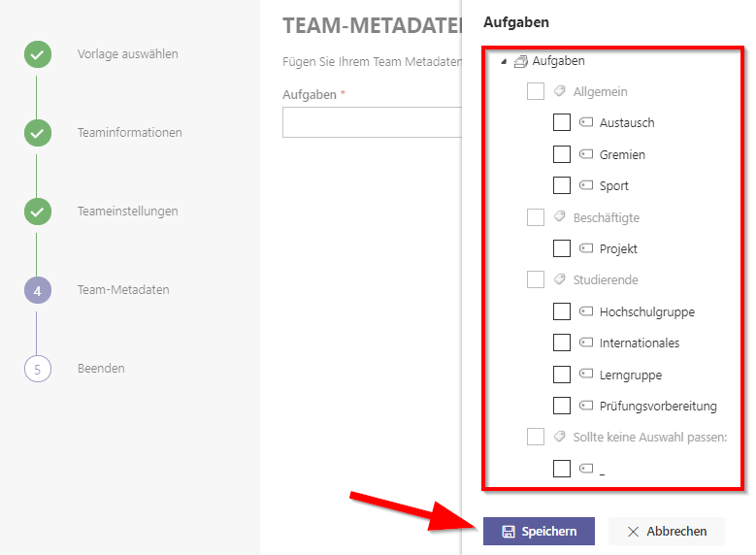Tick the Sport checkbox
Screen dimensions: 756x555
point(562,185)
